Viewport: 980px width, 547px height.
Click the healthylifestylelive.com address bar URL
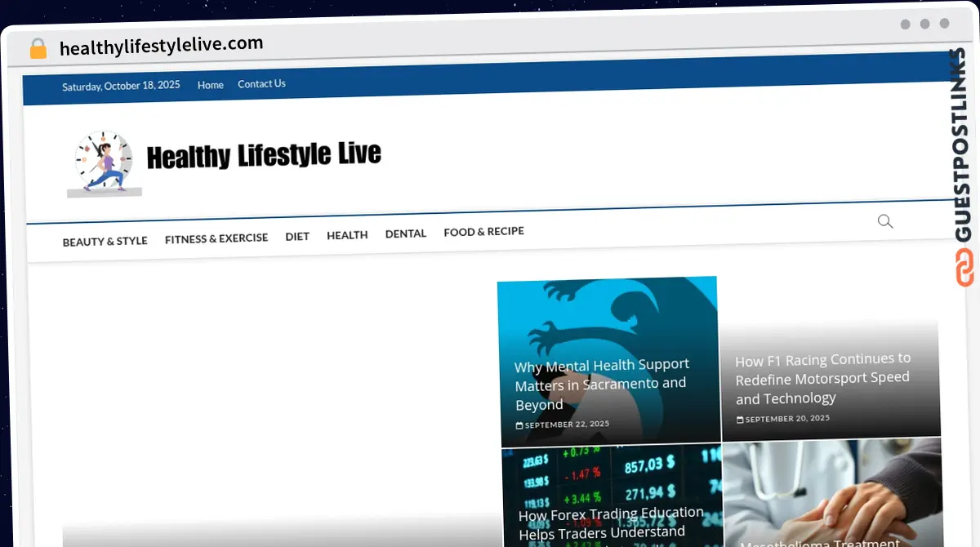[x=162, y=46]
